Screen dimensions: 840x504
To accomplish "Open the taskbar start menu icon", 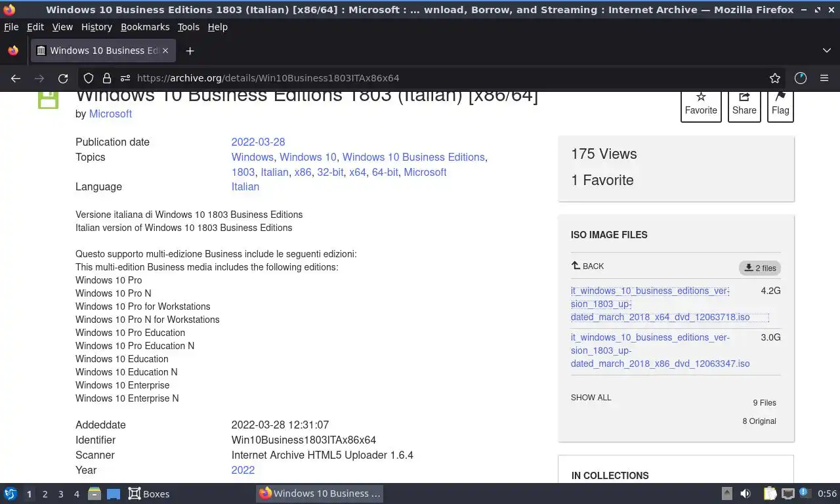I will pyautogui.click(x=10, y=493).
